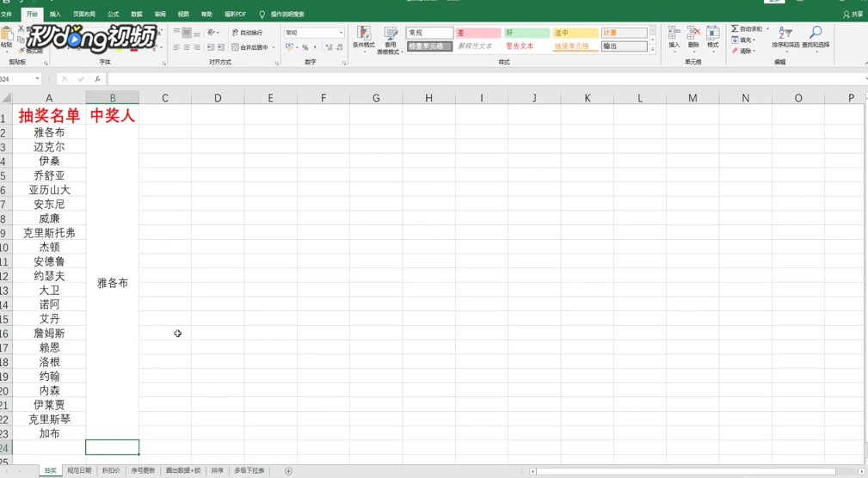Viewport: 868px width, 478px height.
Task: Open the number format 常规 combo box
Action: (315, 33)
